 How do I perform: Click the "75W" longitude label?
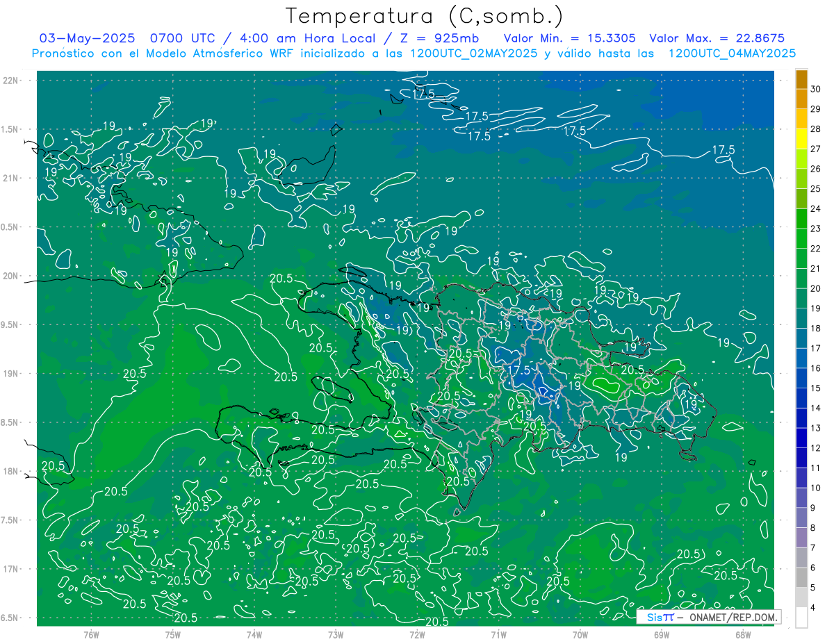tap(172, 634)
